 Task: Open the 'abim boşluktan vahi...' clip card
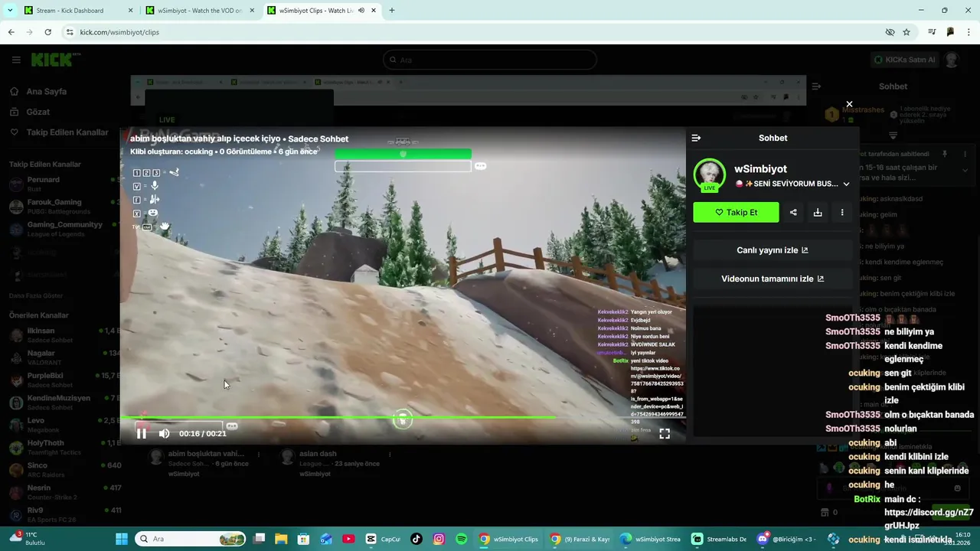coord(206,454)
